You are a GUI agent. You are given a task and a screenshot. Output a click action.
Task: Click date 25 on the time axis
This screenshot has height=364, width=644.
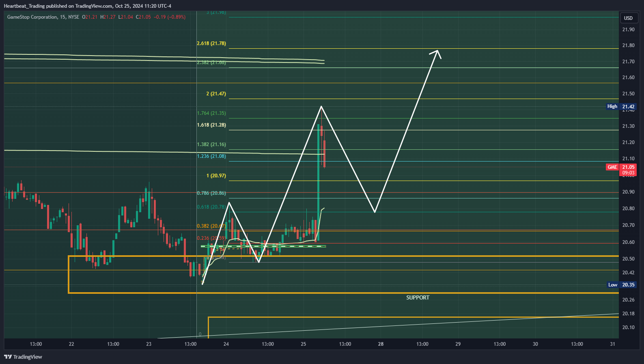[304, 344]
